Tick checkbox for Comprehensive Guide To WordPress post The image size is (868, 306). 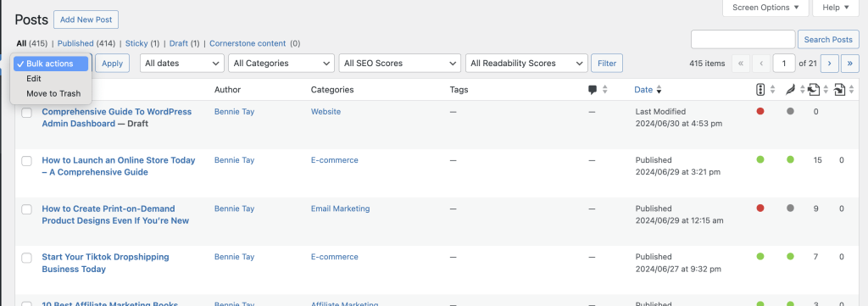(x=26, y=113)
